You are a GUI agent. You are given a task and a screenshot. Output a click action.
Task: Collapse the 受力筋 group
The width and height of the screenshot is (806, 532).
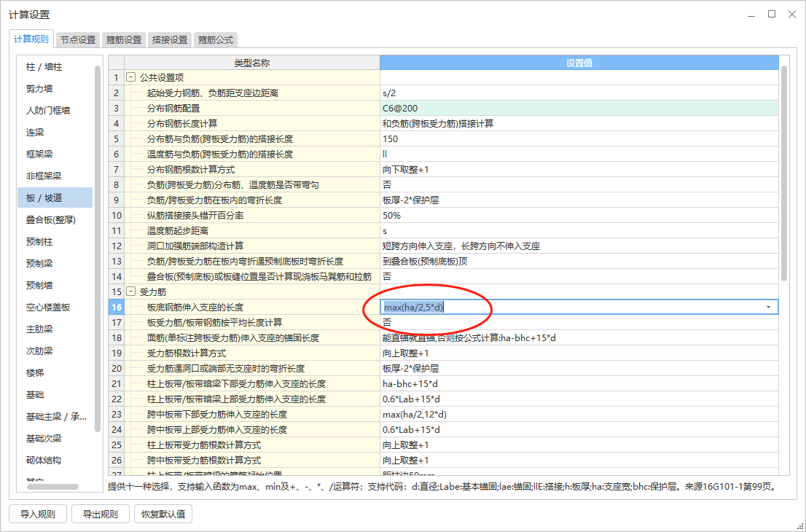[131, 292]
